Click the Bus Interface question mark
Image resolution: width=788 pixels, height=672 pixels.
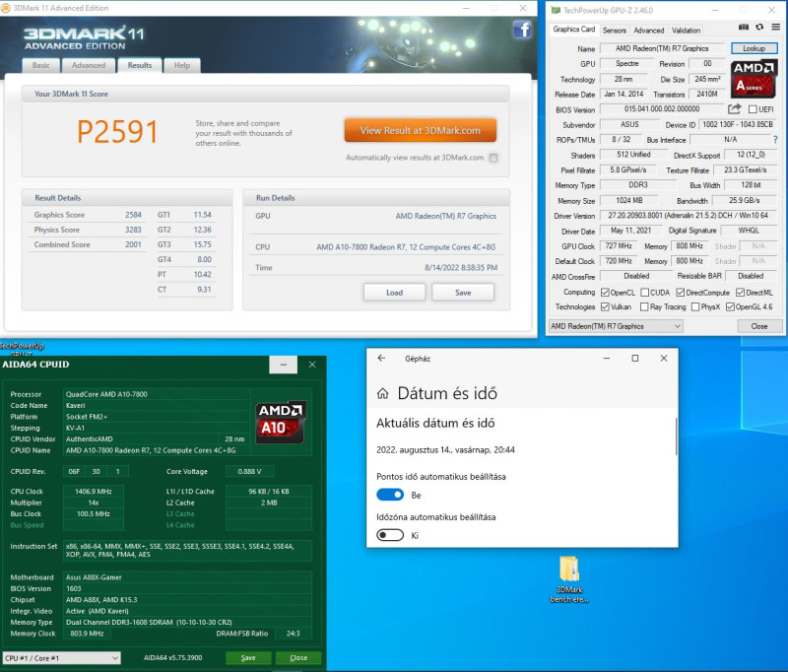tap(775, 140)
